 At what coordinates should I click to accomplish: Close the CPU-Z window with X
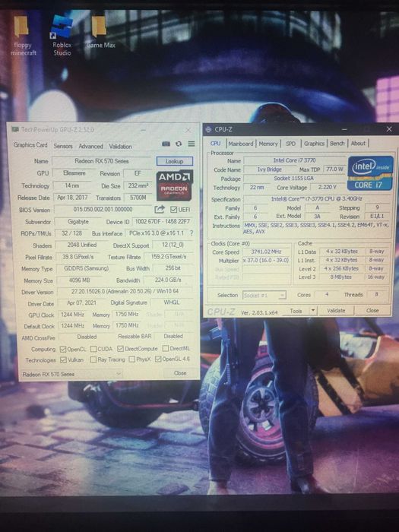389,129
